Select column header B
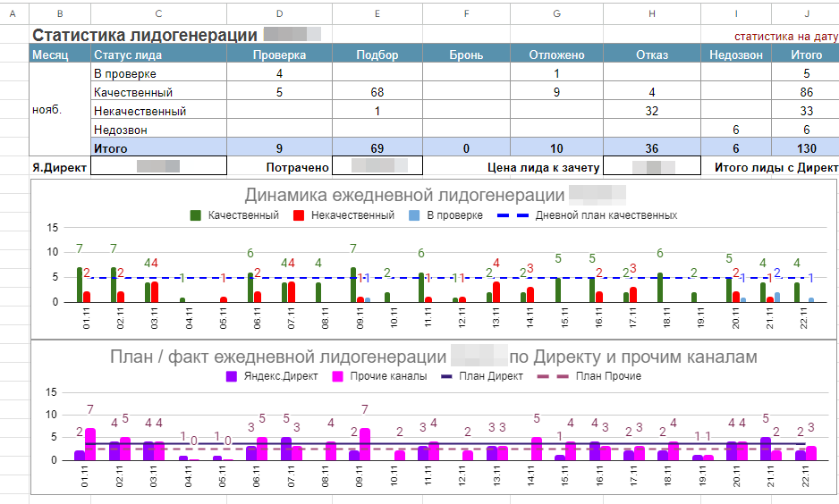Screen dimensions: 839x504 tap(60, 13)
